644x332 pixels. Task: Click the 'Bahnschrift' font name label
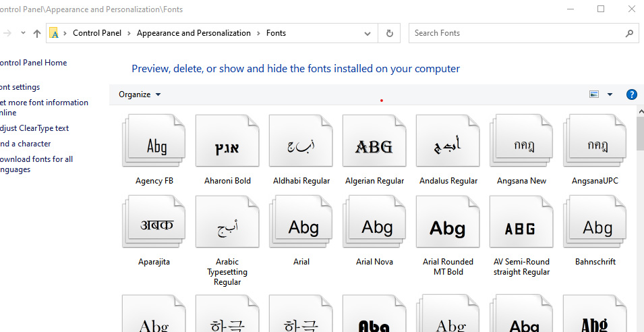(595, 262)
